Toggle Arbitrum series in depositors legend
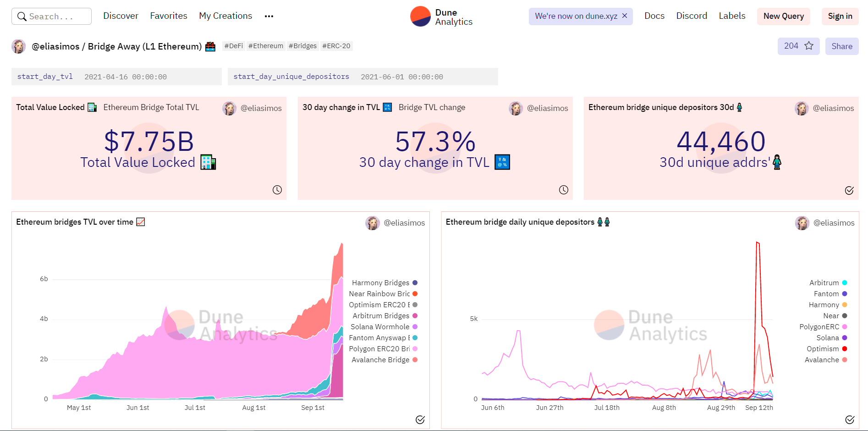 point(828,283)
